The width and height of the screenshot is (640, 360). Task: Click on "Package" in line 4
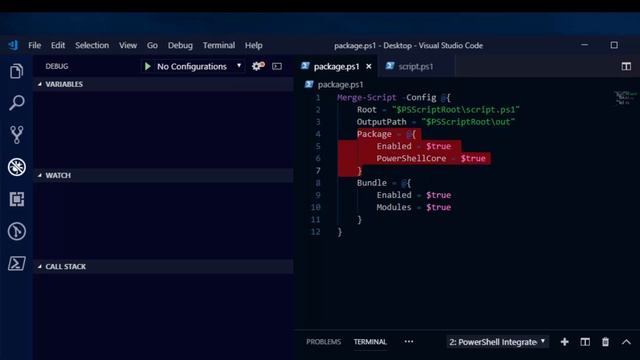[x=374, y=134]
